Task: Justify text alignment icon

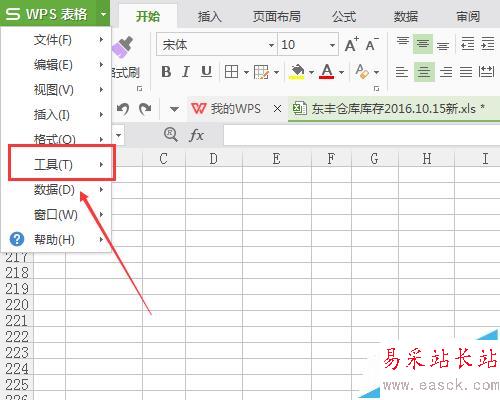Action: point(466,72)
